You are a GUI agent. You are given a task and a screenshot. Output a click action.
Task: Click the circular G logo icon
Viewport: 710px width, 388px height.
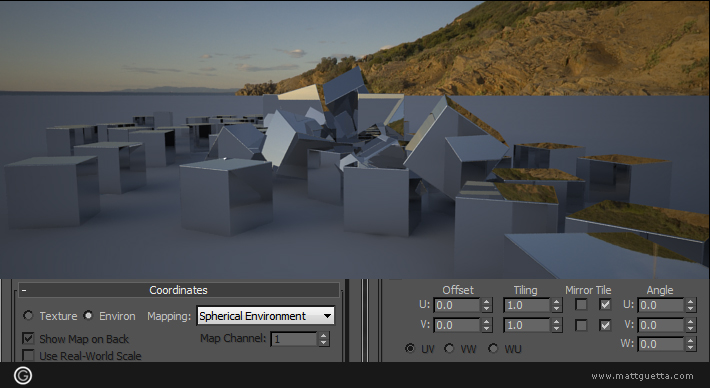click(23, 375)
